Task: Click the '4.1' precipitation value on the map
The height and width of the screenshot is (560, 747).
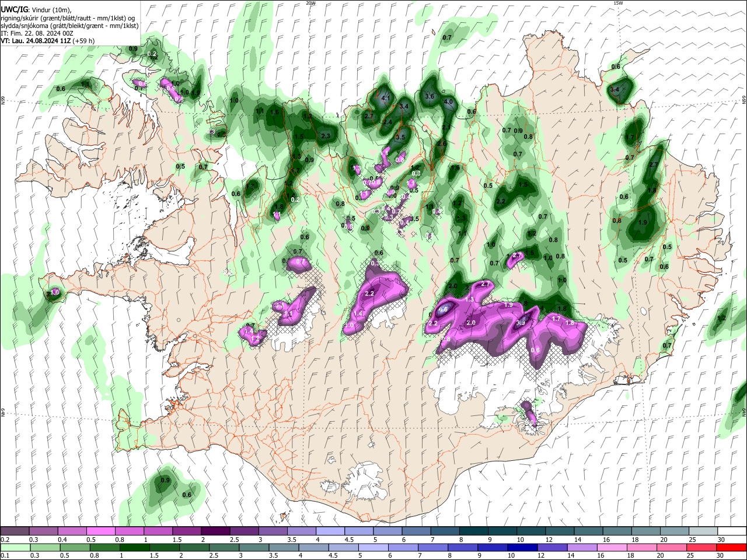Action: tap(385, 99)
